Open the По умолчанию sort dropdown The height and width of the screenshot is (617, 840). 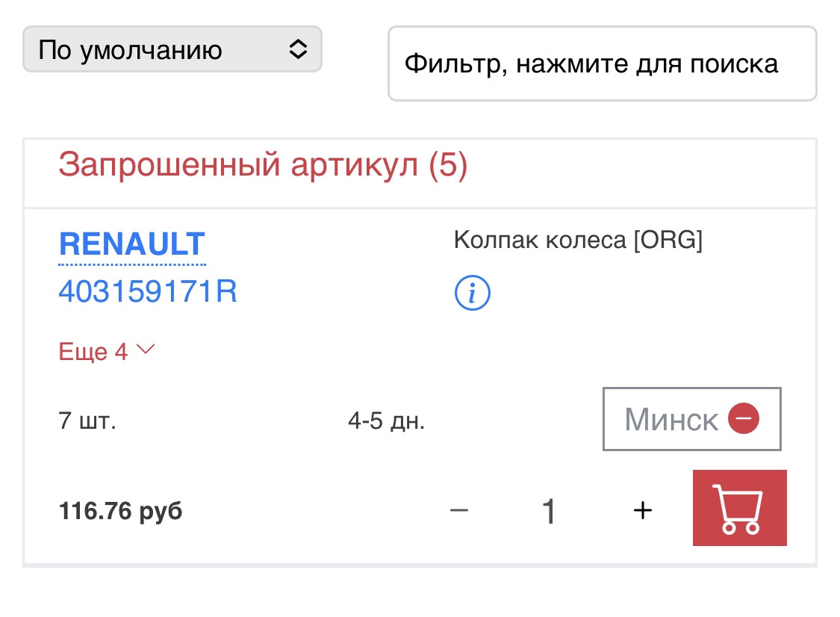click(x=172, y=49)
